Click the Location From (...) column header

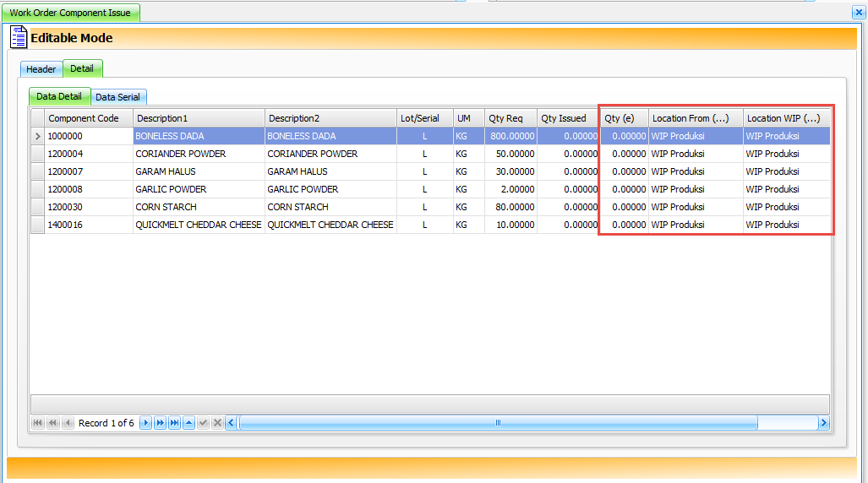(x=696, y=118)
